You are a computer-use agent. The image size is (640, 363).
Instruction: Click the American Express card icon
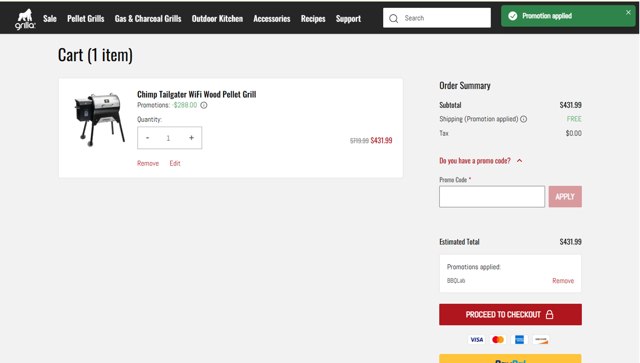click(519, 340)
